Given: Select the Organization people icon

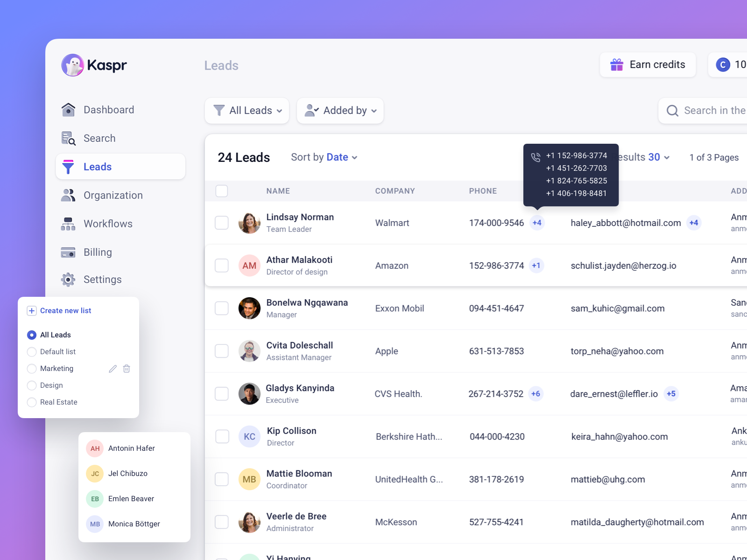Looking at the screenshot, I should [68, 195].
